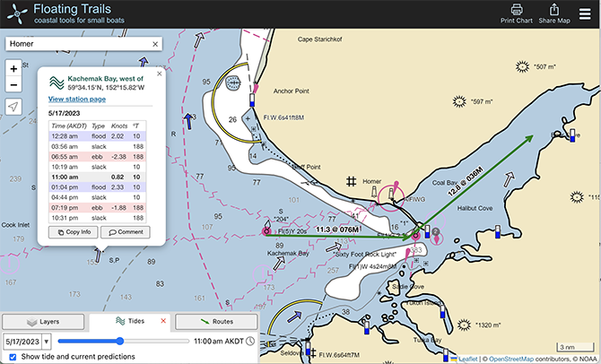This screenshot has width=601, height=364.
Task: Click the Floating Trails propeller logo
Action: [x=17, y=13]
